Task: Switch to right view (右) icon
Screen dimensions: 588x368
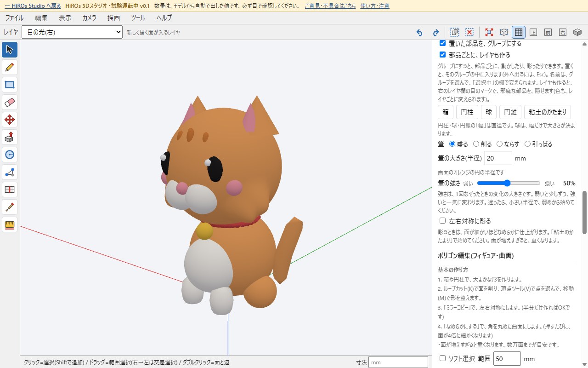Action: click(563, 32)
